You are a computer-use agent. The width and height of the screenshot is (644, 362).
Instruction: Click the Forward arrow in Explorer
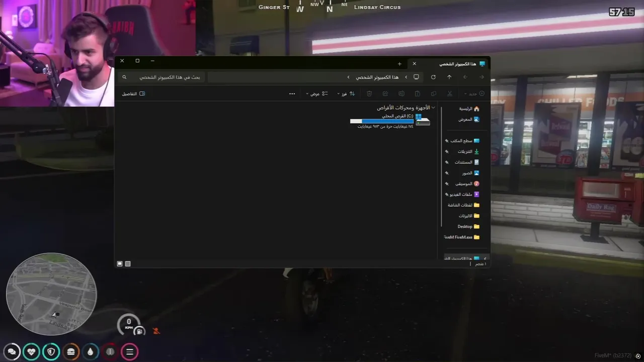coord(465,77)
